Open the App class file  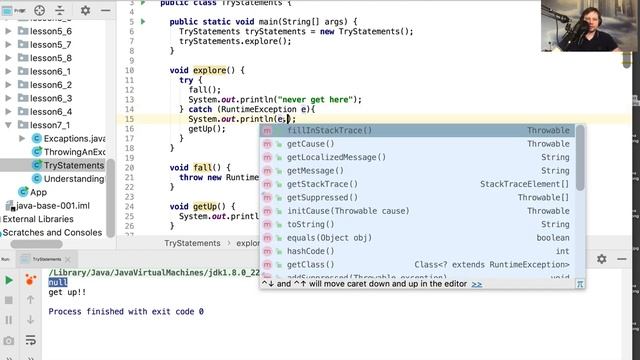coord(38,192)
